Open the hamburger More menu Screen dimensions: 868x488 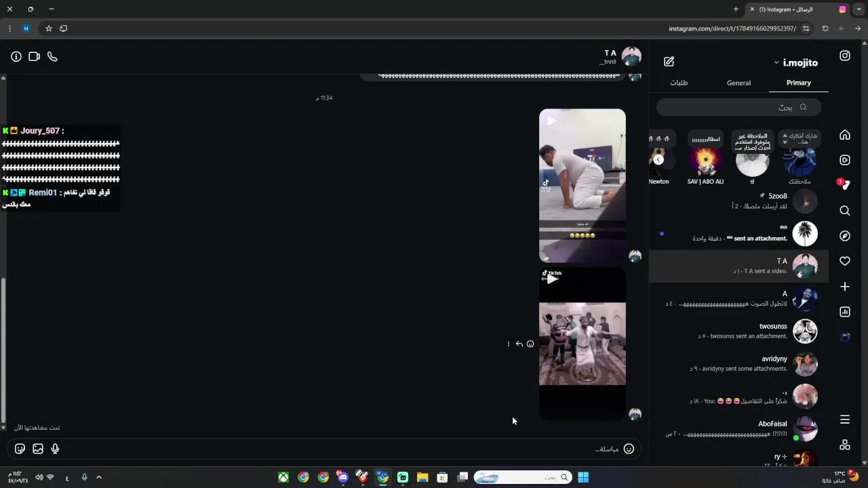pos(845,420)
